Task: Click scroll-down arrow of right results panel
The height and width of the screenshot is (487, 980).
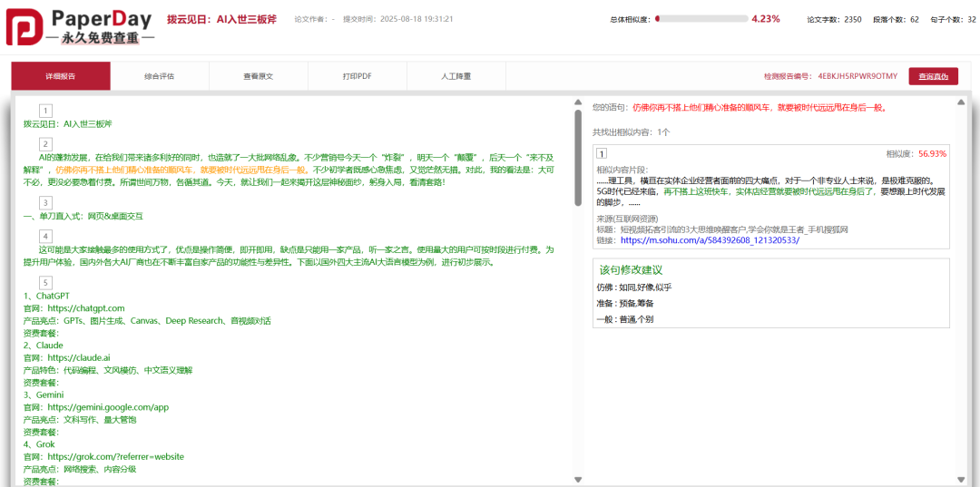Action: pos(958,479)
